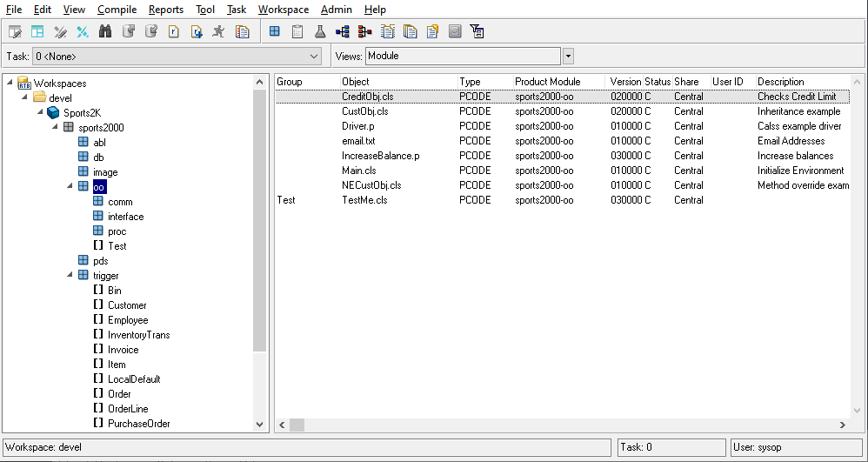Click the blue grid module toolbar icon
Screen dimensions: 868x462
(275, 31)
